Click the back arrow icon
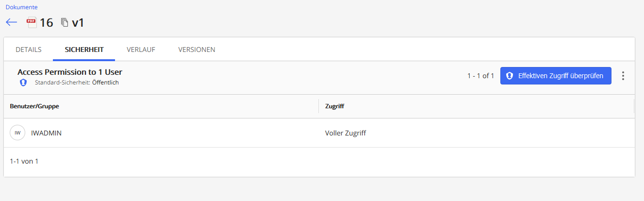This screenshot has width=644, height=201. 12,23
